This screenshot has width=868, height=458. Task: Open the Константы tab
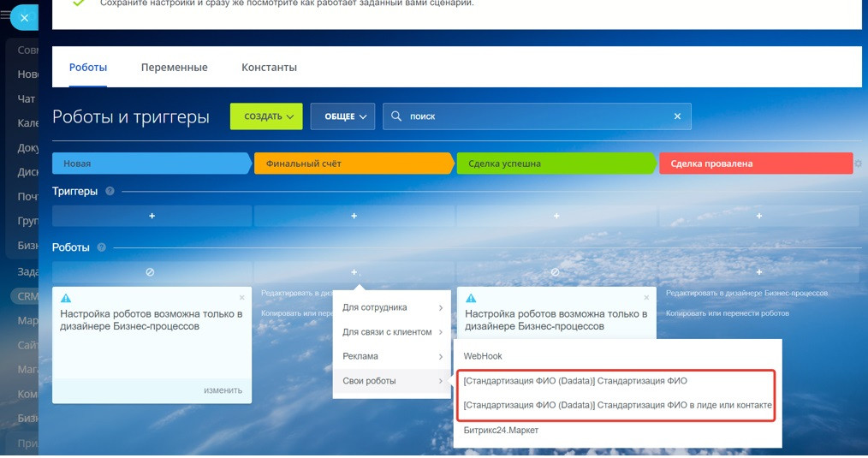(269, 67)
